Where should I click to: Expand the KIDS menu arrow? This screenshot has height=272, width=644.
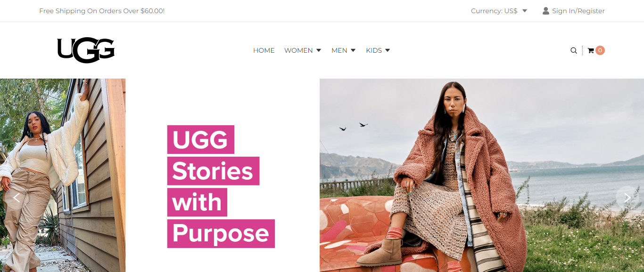pyautogui.click(x=388, y=50)
